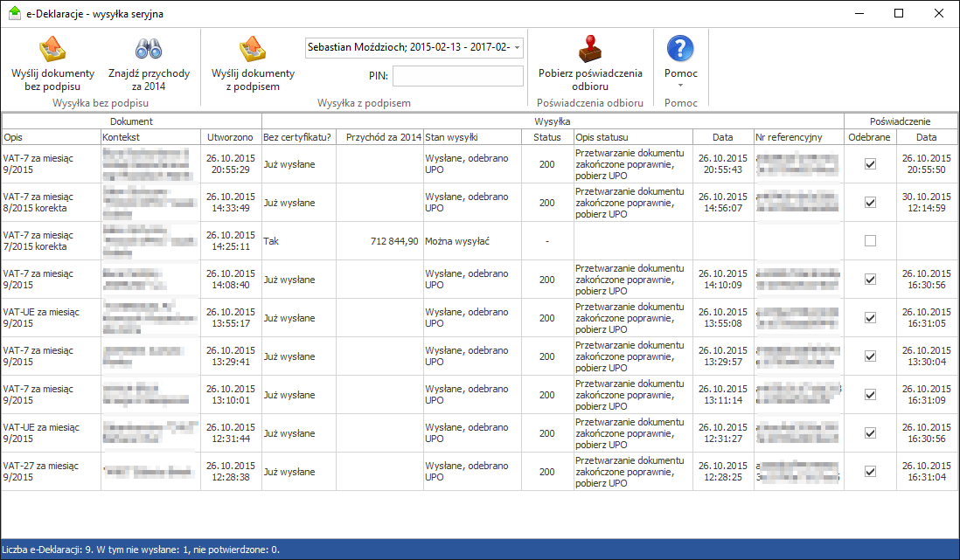Sort by 'Stan wysyłki' column header
This screenshot has height=560, width=960.
click(x=472, y=137)
